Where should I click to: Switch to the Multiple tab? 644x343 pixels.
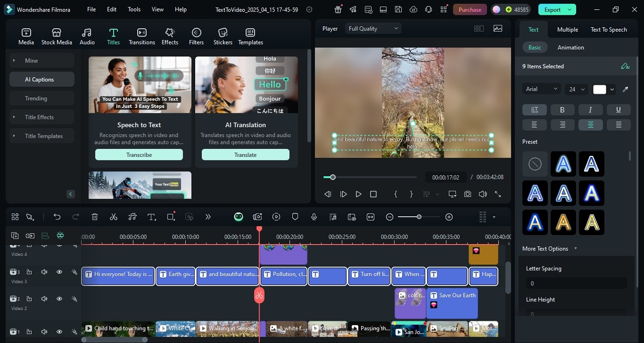point(568,30)
